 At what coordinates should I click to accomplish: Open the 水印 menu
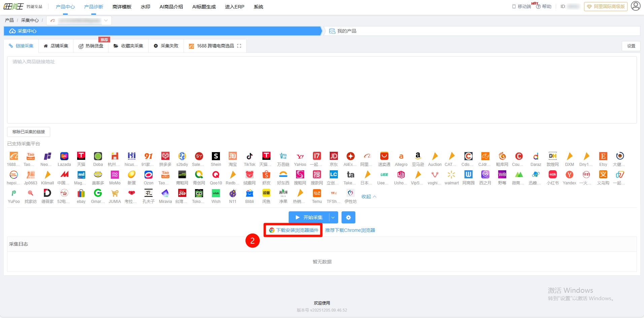(145, 7)
